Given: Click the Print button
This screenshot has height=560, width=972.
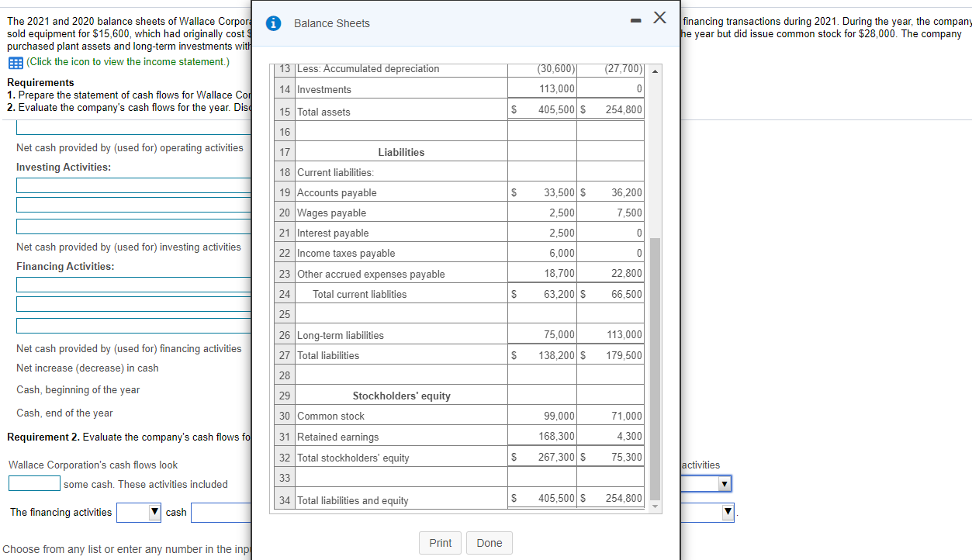Looking at the screenshot, I should [439, 543].
